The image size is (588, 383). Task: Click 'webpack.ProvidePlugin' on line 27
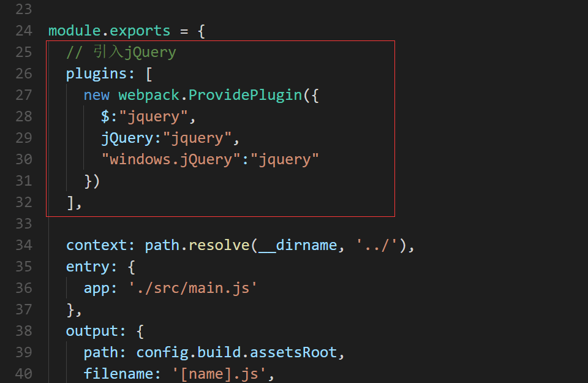210,95
